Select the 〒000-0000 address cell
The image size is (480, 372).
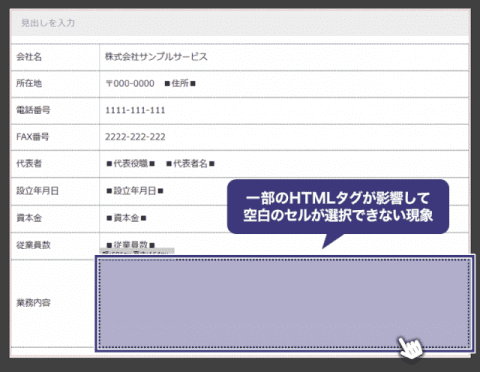[284, 84]
